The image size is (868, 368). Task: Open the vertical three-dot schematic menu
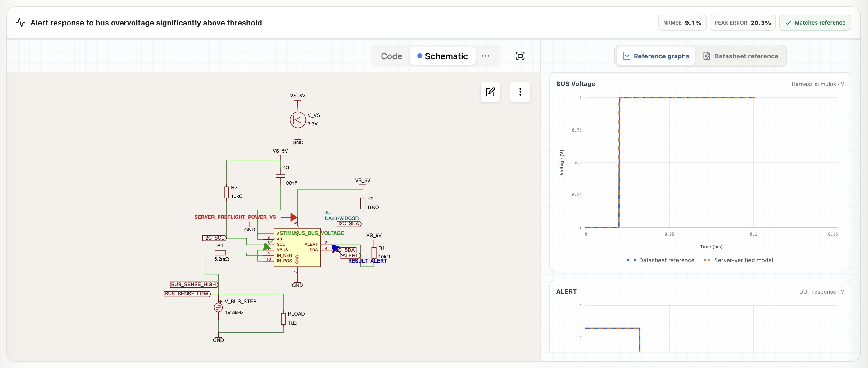520,92
